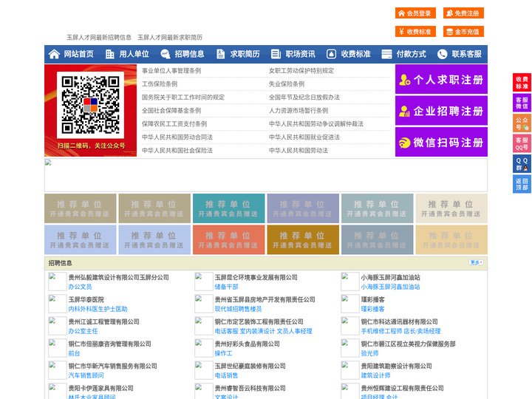This screenshot has height=399, width=532.
Task: Open 中华人民共和国就业促进法 link
Action: pyautogui.click(x=304, y=137)
